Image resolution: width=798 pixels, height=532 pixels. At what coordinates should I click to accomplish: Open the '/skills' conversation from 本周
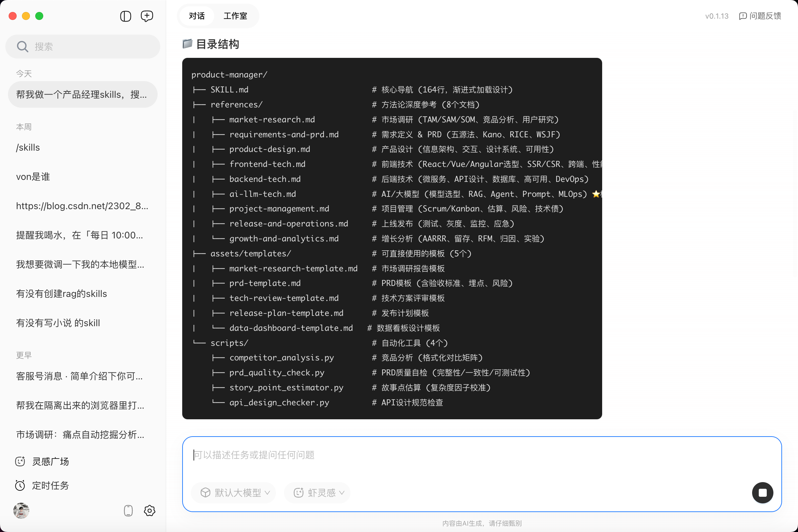[x=28, y=147]
